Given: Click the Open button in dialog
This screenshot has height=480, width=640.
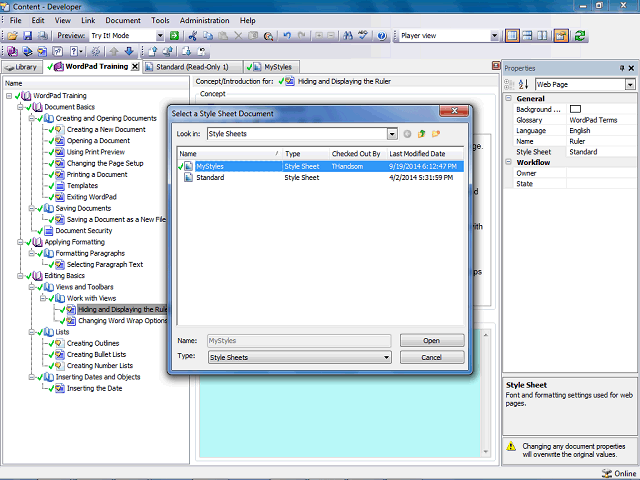Looking at the screenshot, I should tap(432, 340).
